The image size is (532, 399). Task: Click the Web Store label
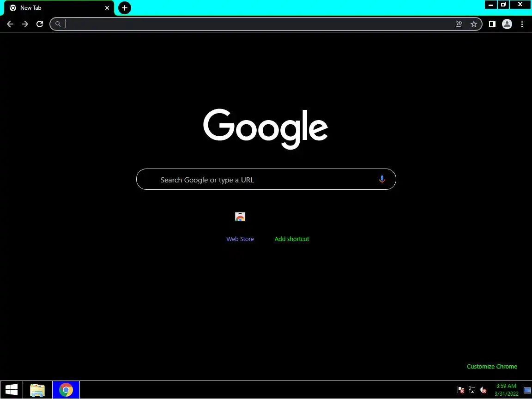(x=240, y=239)
